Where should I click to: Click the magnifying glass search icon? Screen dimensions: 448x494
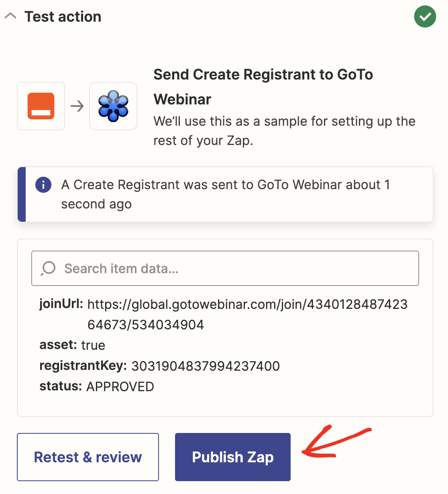point(48,268)
